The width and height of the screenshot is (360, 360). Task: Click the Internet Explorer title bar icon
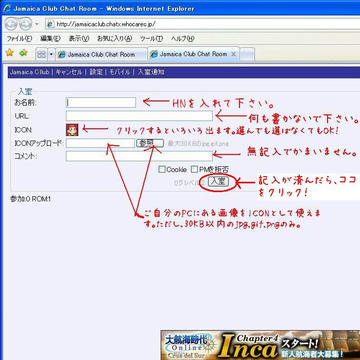tap(6, 8)
